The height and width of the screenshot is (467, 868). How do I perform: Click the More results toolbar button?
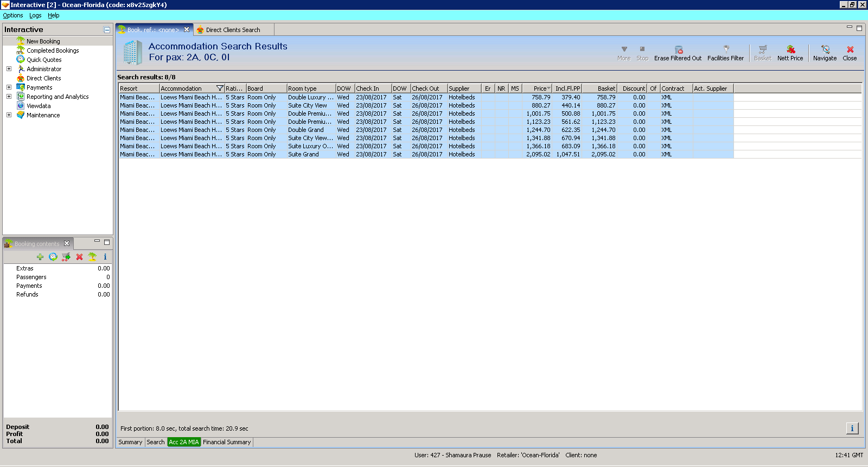(x=624, y=53)
